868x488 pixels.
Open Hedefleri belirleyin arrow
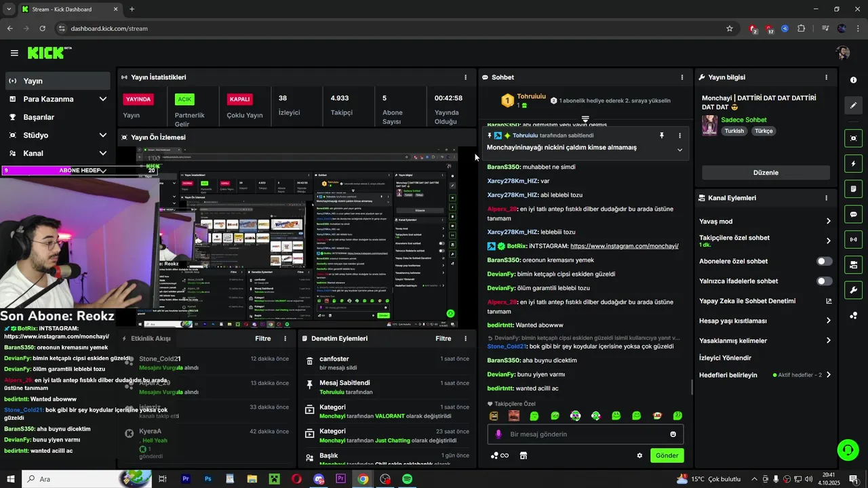(x=828, y=375)
